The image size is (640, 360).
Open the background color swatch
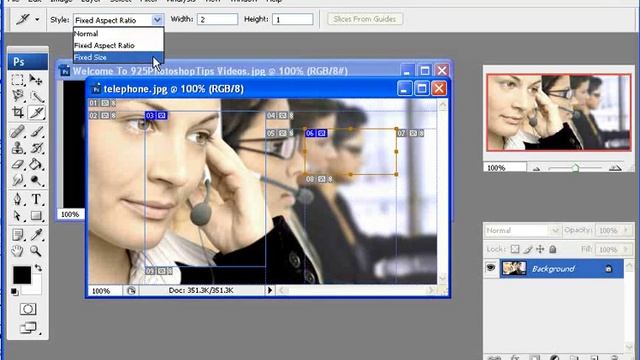click(x=36, y=288)
